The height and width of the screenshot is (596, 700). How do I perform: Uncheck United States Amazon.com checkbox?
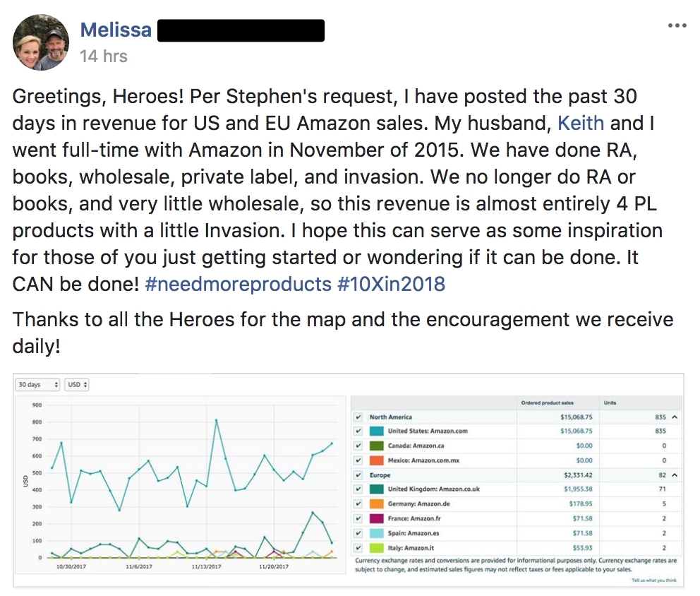(359, 431)
